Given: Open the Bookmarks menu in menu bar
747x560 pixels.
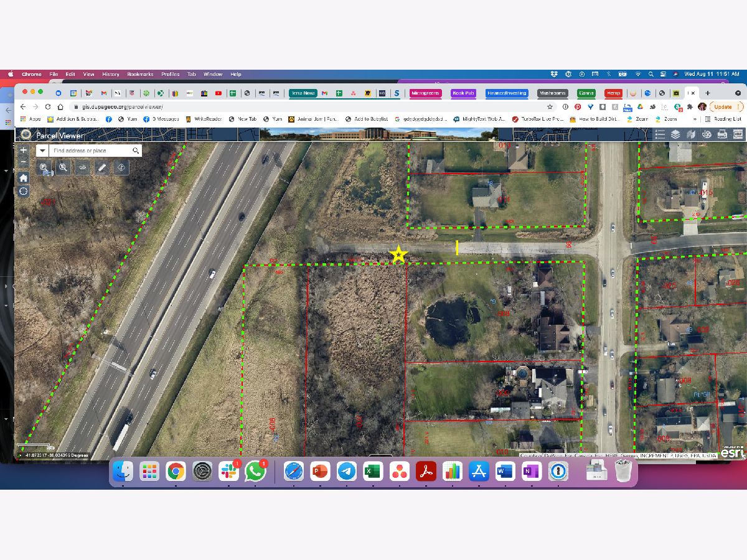Looking at the screenshot, I should point(140,74).
